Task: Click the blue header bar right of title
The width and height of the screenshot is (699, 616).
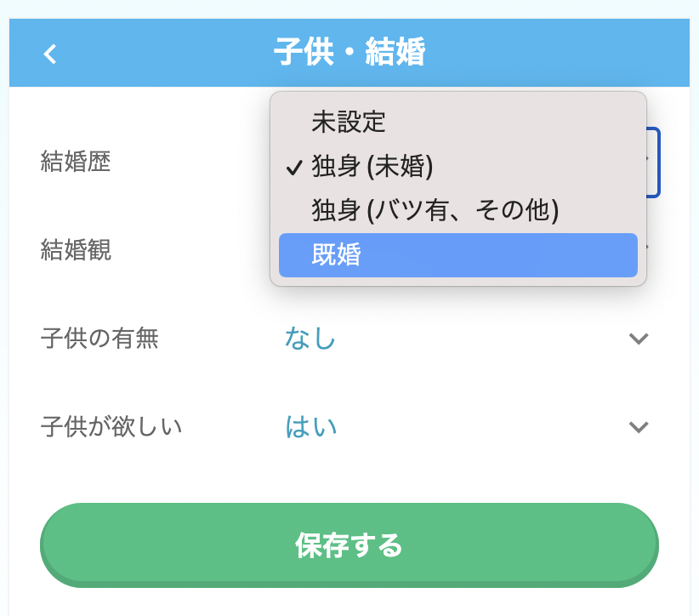Action: 578,53
